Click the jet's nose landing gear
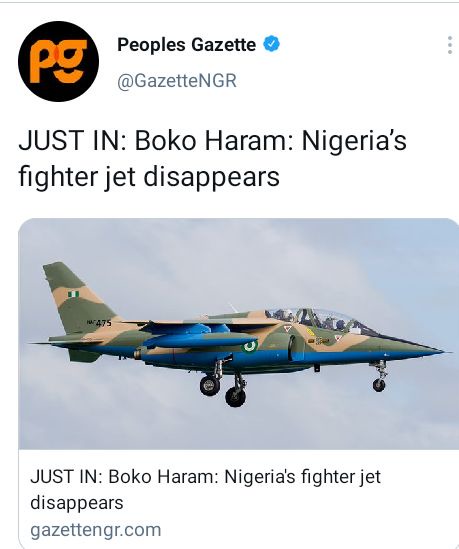 pyautogui.click(x=380, y=377)
